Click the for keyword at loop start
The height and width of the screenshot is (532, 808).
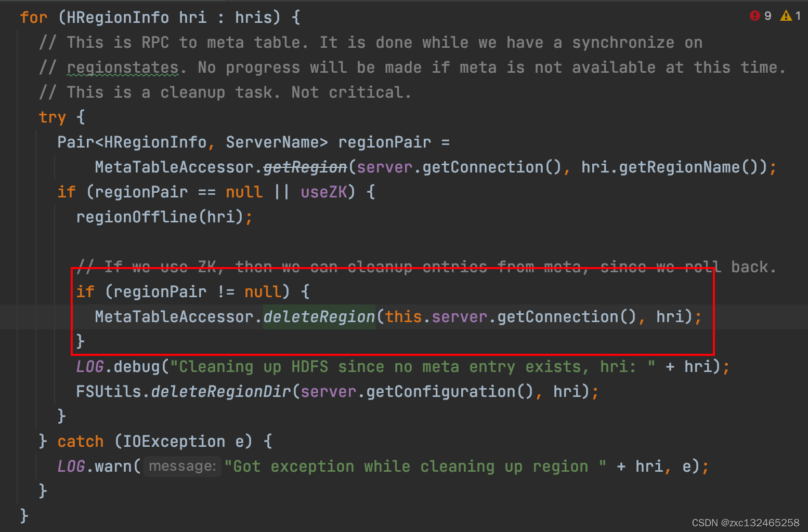click(33, 17)
